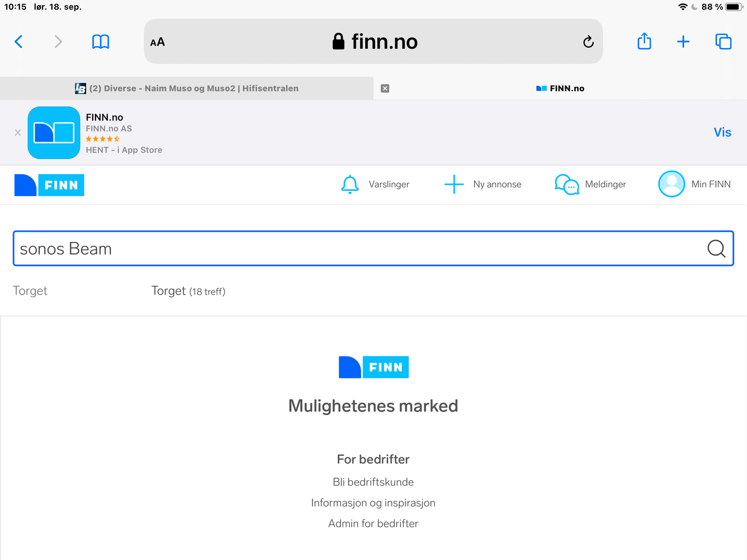Click the magnifying glass search button
Screen dimensions: 747x560
point(716,248)
